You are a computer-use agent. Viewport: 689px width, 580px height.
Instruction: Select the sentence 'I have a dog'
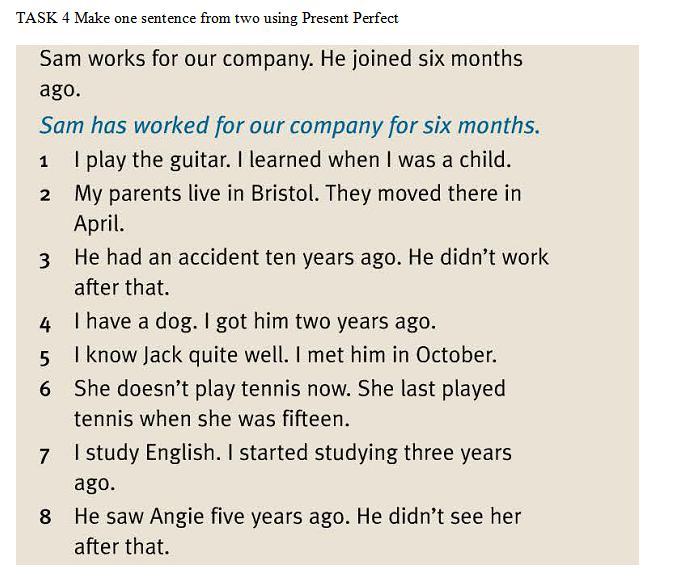click(x=255, y=322)
